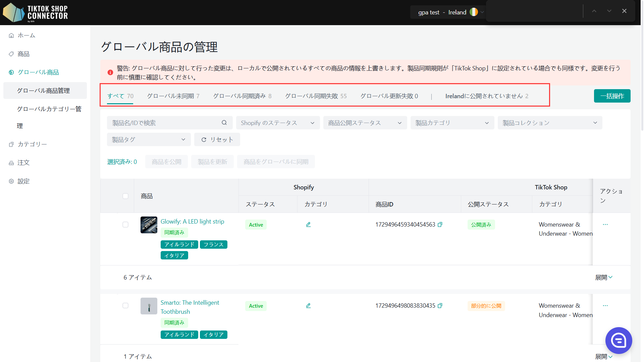Screen dimensions: 644x362
Task: Click the next match down arrow in find bar
Action: pos(609,11)
